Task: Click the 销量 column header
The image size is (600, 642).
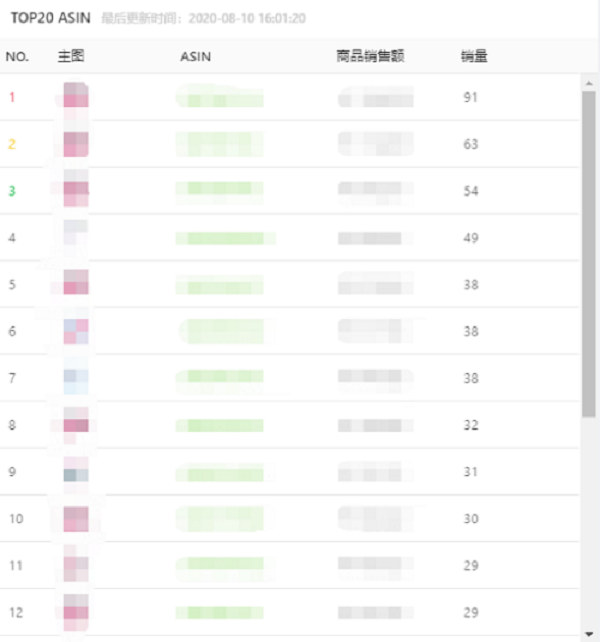Action: (474, 56)
